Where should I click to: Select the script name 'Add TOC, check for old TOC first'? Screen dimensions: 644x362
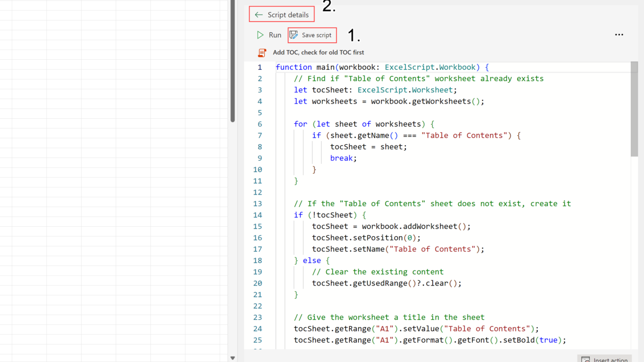point(318,52)
